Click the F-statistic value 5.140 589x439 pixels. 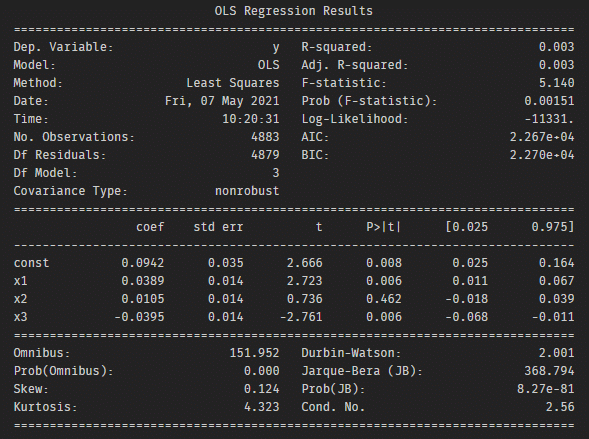point(556,83)
